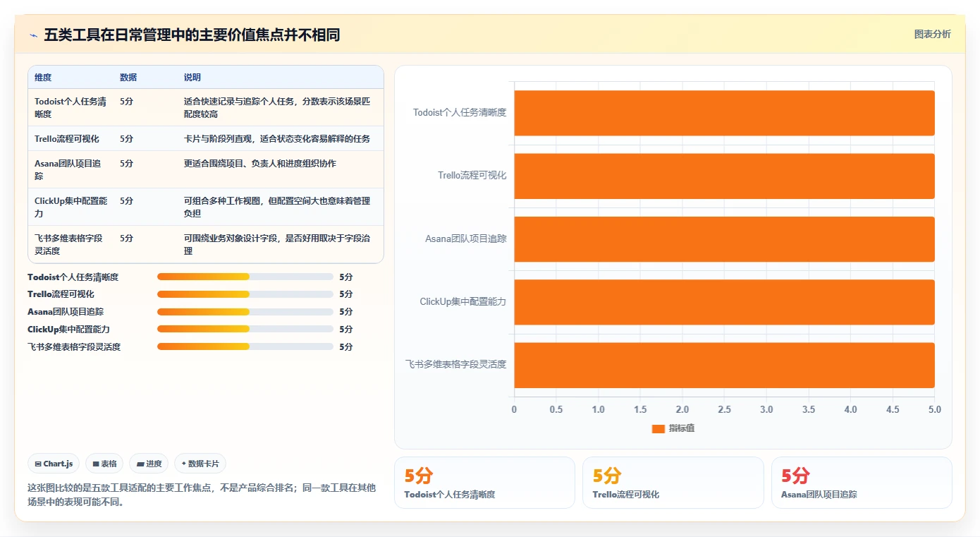
Task: Toggle the 指标值 legend item
Action: point(673,428)
